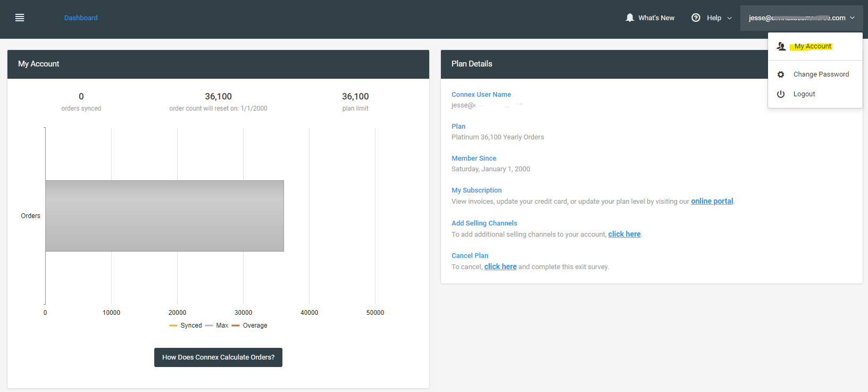
Task: Click the jesse@ email account button
Action: [x=802, y=18]
